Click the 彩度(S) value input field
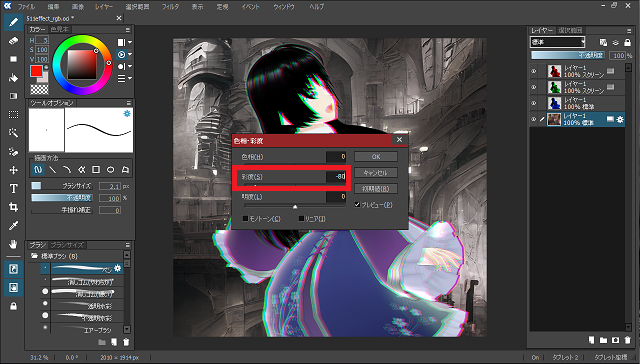The width and height of the screenshot is (640, 364). click(336, 177)
